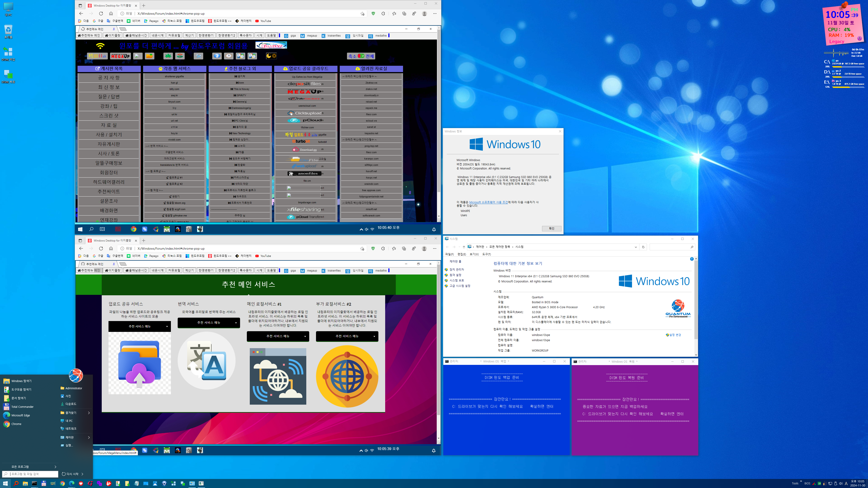
Task: Open the command prompt taskbar icon
Action: 34,483
